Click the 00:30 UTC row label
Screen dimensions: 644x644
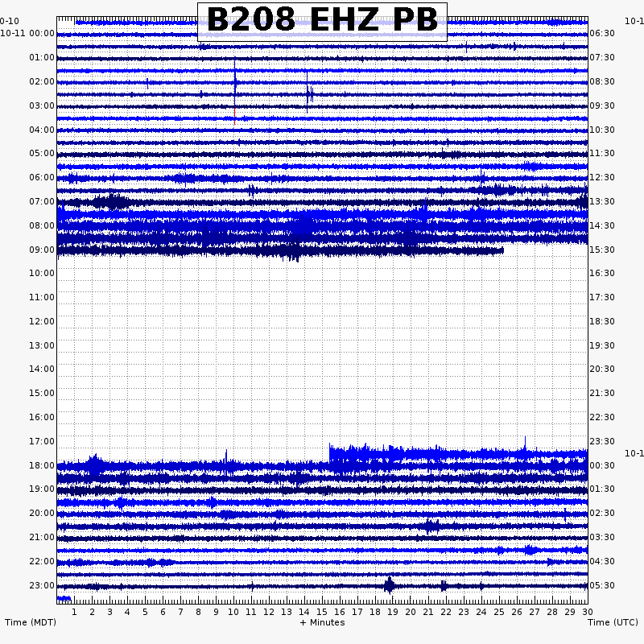coord(602,466)
